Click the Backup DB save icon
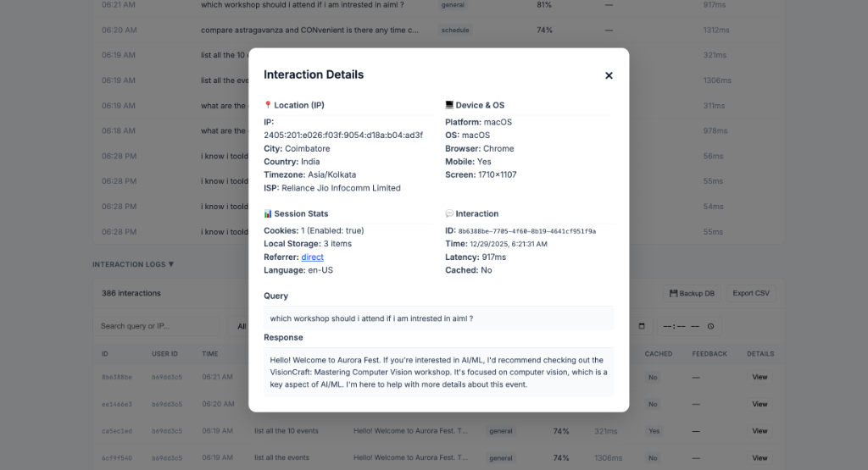 [x=674, y=294]
